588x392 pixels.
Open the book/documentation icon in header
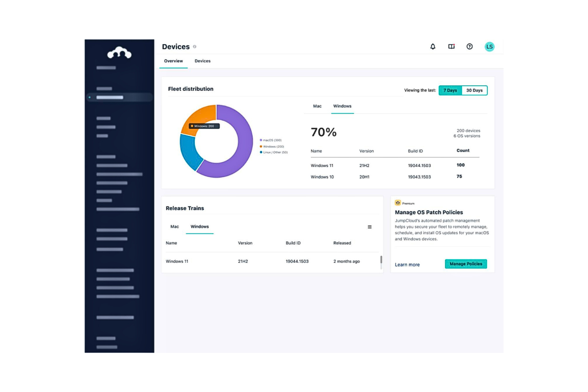tap(451, 46)
